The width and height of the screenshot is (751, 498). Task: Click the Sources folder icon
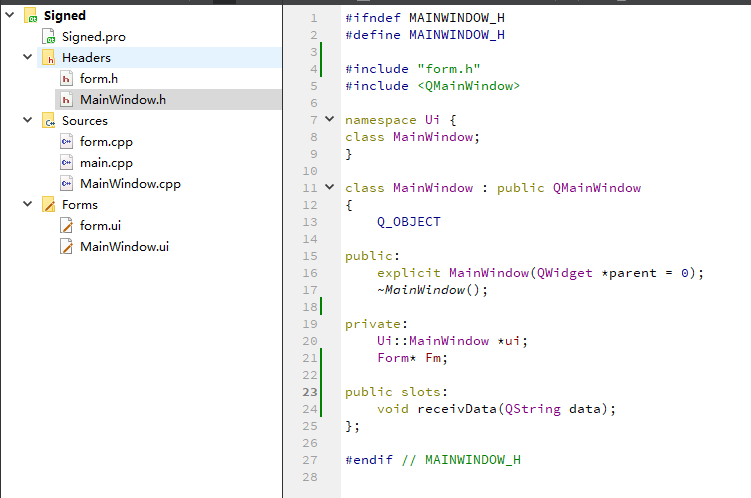[x=48, y=121]
